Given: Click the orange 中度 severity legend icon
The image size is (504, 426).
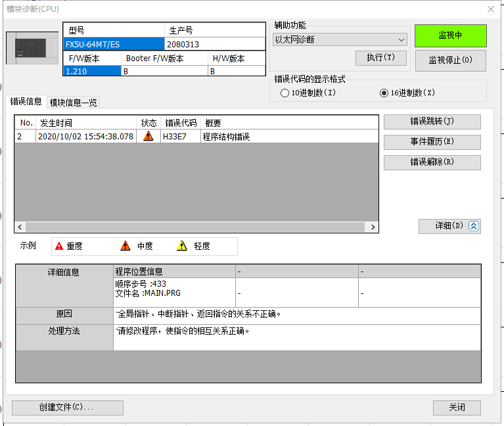Looking at the screenshot, I should [126, 247].
